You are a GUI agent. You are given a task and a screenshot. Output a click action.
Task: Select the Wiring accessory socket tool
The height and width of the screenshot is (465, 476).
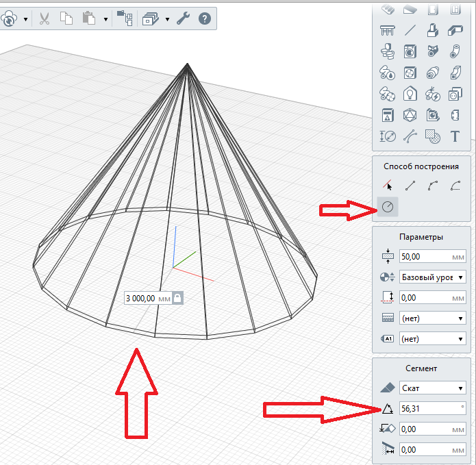(x=455, y=94)
